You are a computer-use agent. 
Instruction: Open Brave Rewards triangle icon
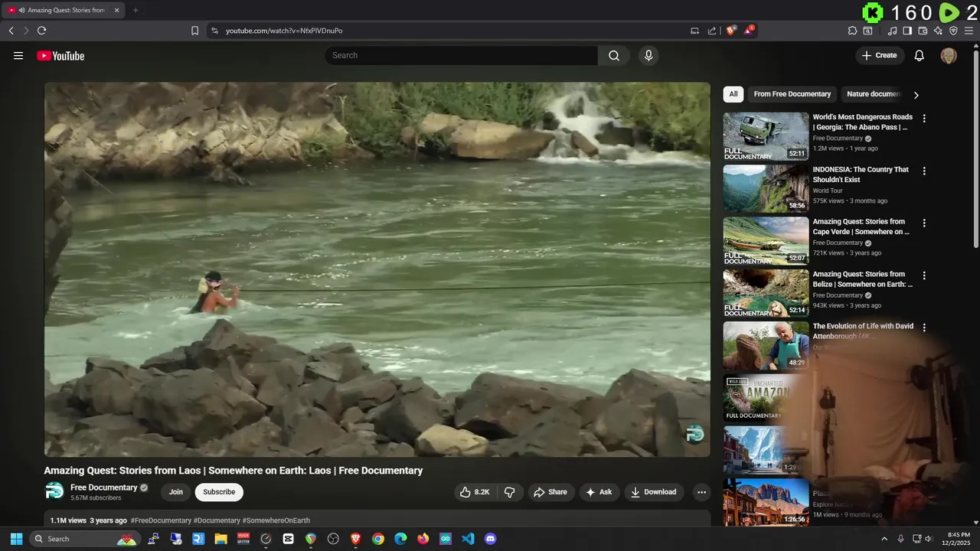point(750,31)
